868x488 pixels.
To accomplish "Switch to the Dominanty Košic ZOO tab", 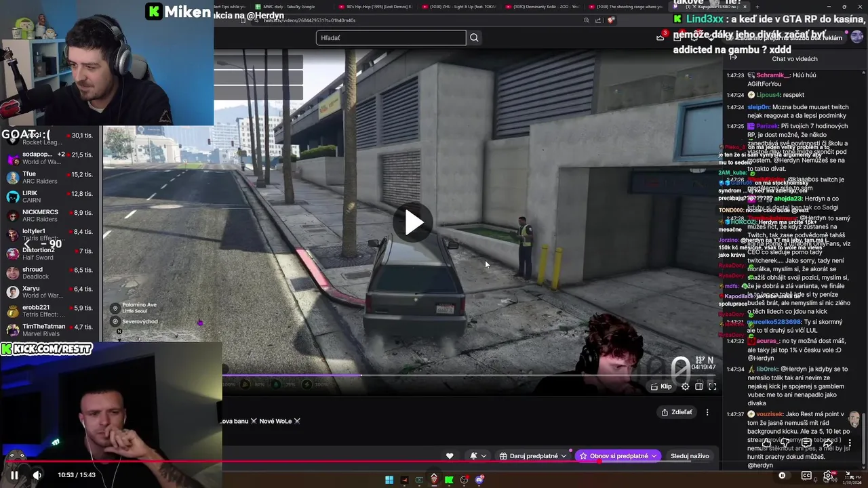I will [x=542, y=7].
